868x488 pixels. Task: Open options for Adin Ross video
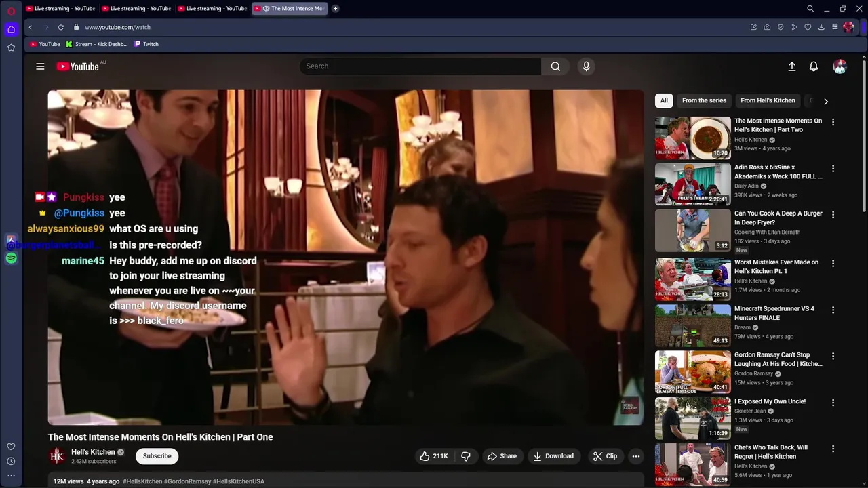(x=833, y=168)
